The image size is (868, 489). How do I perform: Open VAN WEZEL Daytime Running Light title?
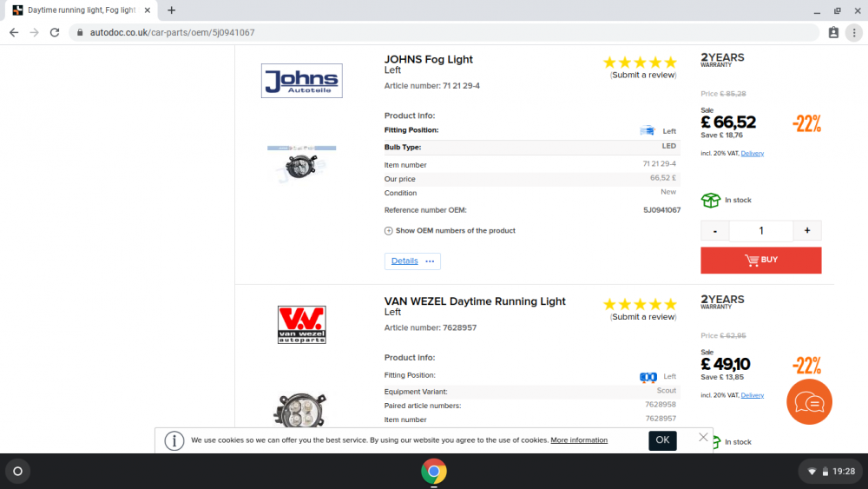[x=475, y=301]
